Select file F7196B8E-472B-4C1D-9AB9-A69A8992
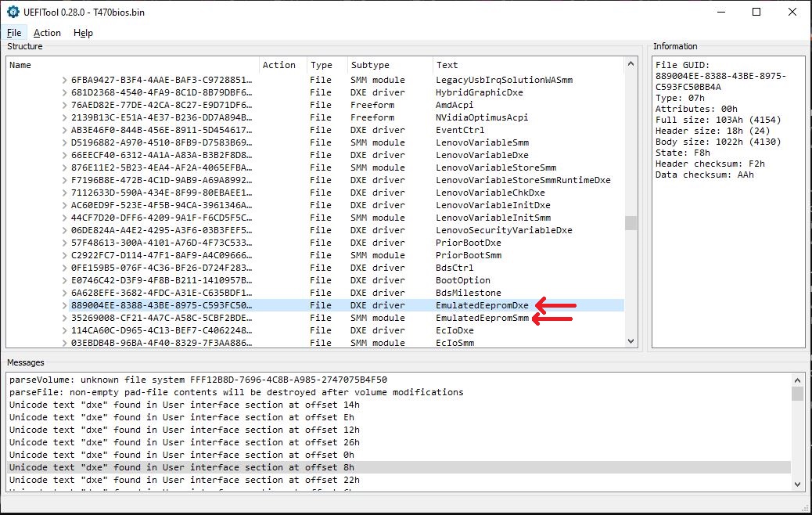 162,180
